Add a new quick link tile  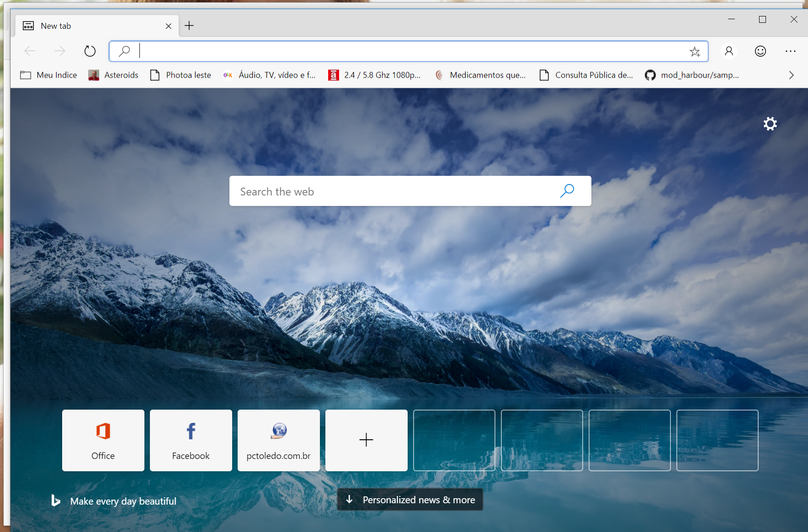(x=367, y=440)
